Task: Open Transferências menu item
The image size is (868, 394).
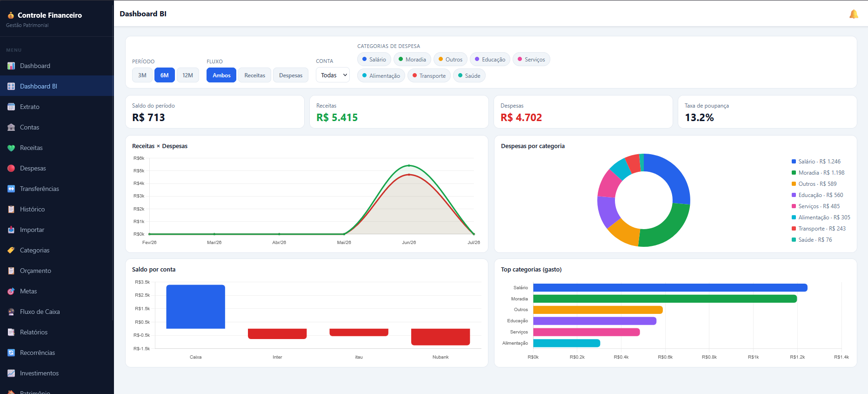Action: (57, 189)
